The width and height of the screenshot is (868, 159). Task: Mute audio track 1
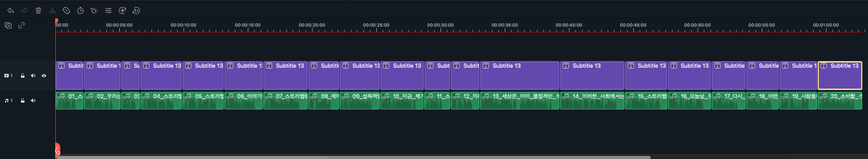click(x=33, y=100)
